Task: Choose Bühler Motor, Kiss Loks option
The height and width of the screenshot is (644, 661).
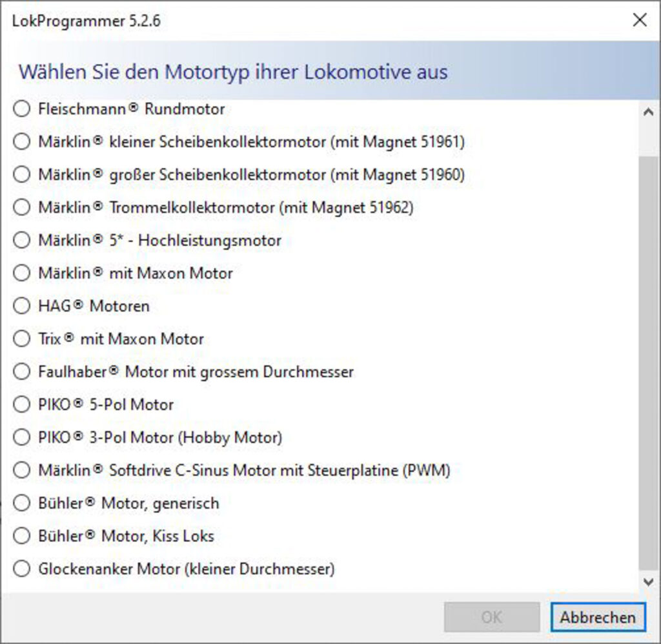Action: tap(21, 536)
